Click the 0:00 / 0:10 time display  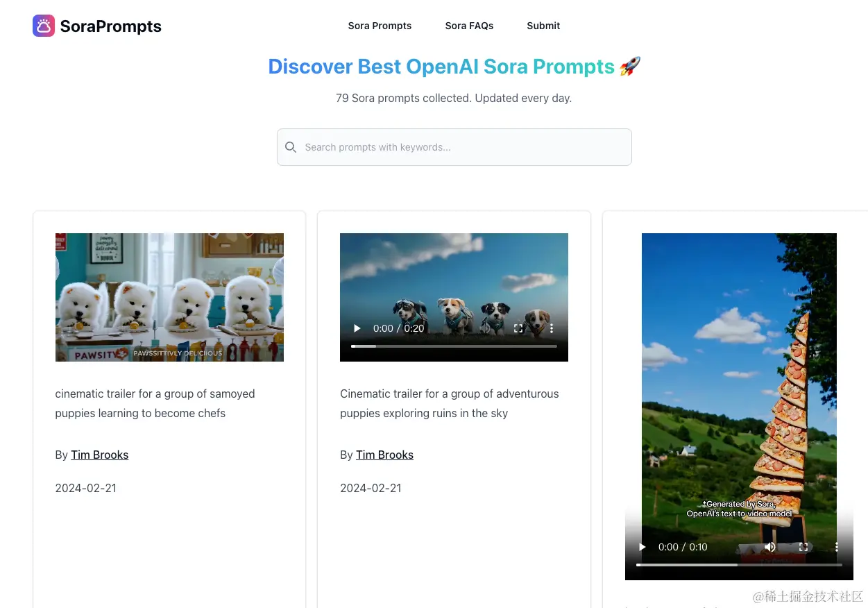683,547
